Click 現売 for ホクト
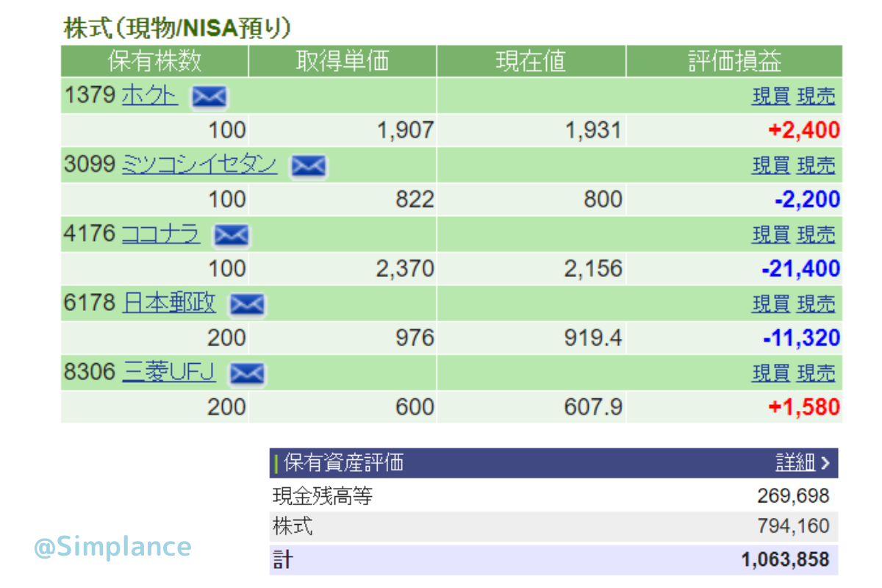882x588 pixels. 816,96
